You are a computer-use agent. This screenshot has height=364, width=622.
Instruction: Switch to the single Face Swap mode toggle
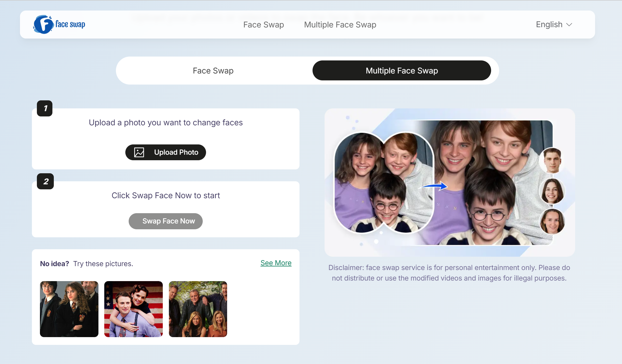[213, 71]
